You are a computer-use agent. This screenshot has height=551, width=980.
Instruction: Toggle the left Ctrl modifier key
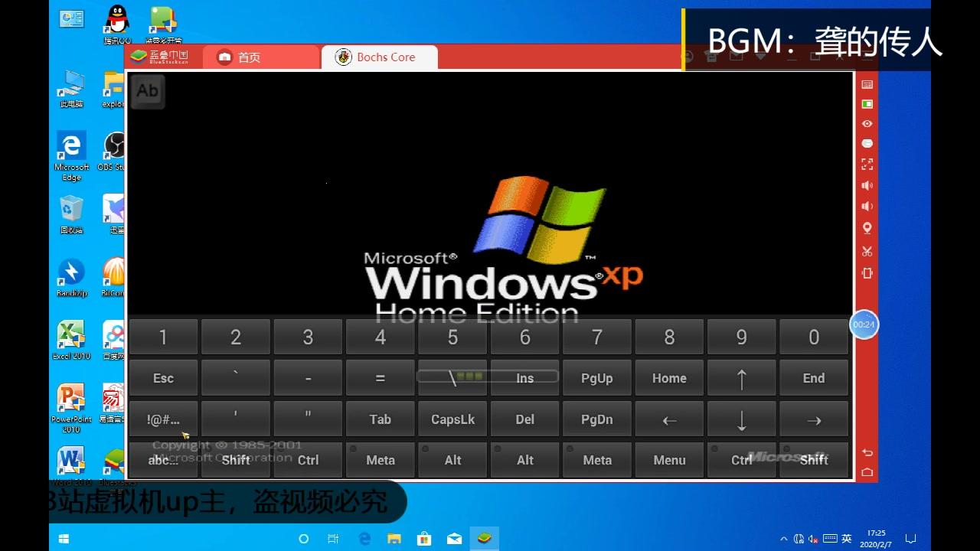click(308, 460)
